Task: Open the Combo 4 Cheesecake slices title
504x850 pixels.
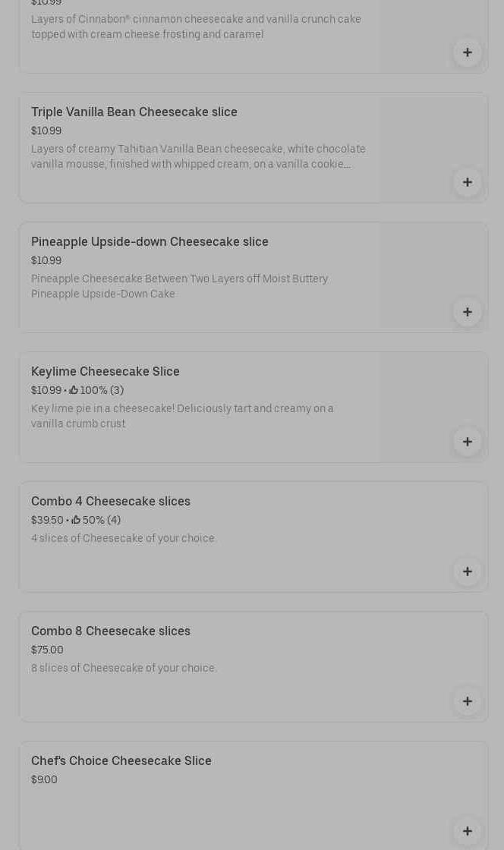Action: (x=111, y=502)
